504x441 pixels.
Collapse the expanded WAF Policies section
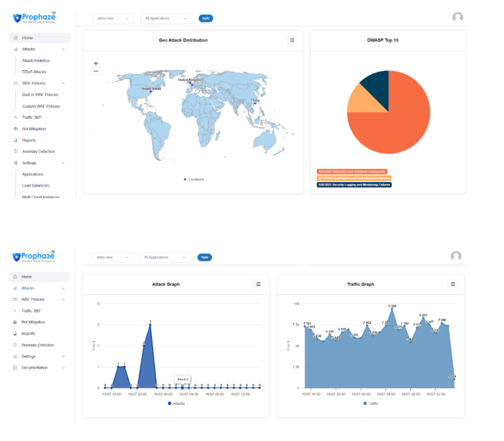(63, 83)
